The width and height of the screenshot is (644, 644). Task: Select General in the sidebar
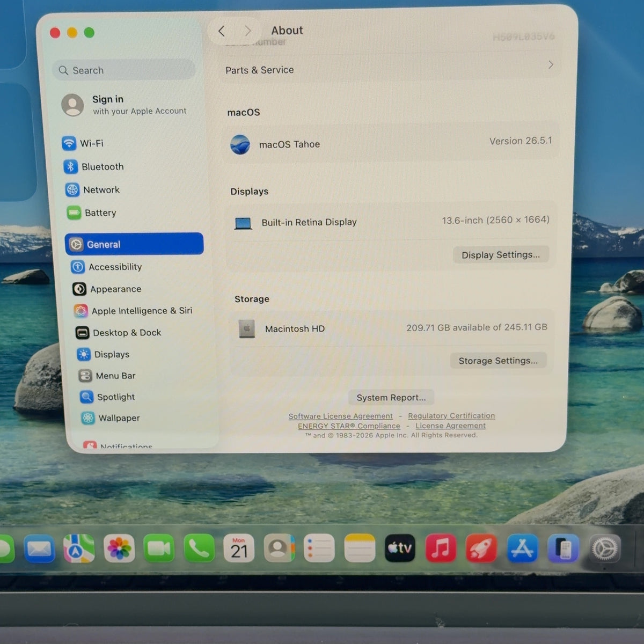(134, 244)
